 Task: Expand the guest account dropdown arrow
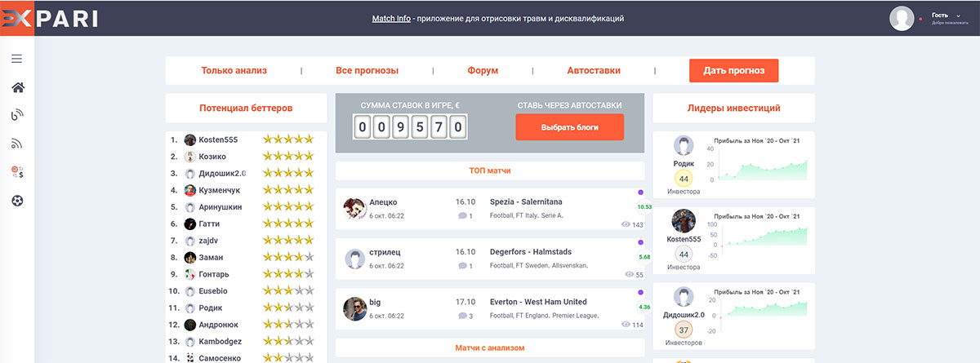(x=958, y=14)
